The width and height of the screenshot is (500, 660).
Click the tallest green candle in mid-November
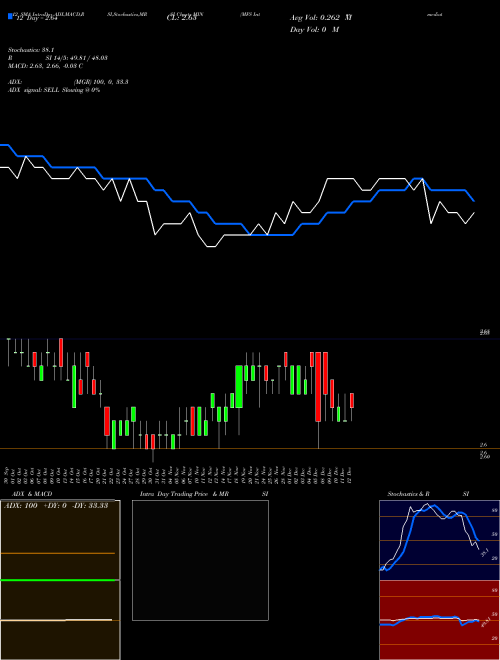[x=239, y=387]
